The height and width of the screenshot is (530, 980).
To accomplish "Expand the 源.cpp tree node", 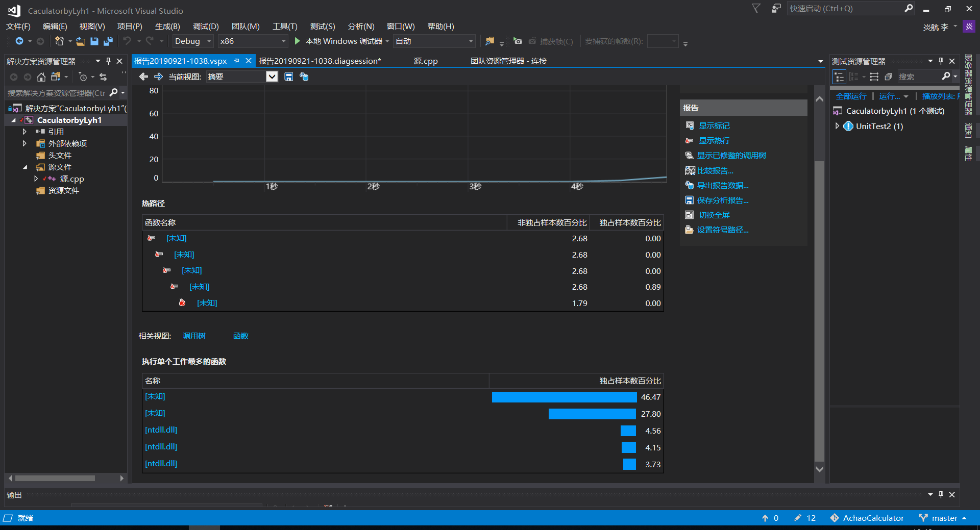I will (x=36, y=179).
